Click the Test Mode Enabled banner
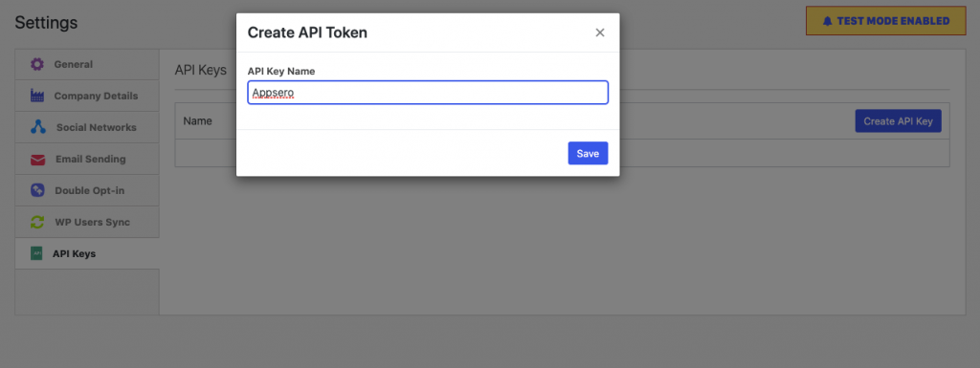The image size is (980, 368). (886, 21)
